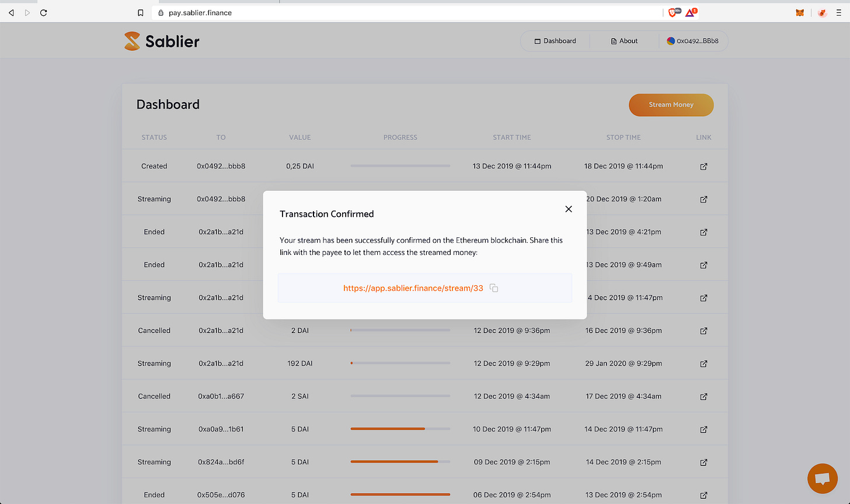The height and width of the screenshot is (504, 850).
Task: Open link for the 0xa0a9...1b61 stream
Action: click(703, 429)
